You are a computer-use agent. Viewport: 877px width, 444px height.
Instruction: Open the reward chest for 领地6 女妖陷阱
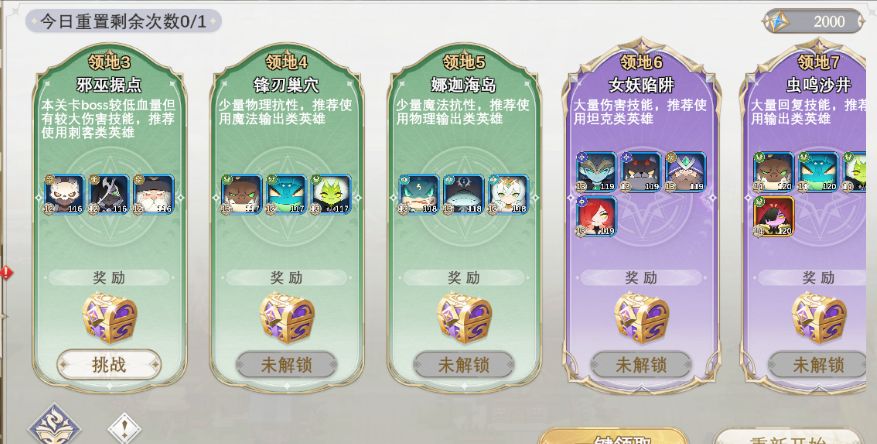click(642, 318)
